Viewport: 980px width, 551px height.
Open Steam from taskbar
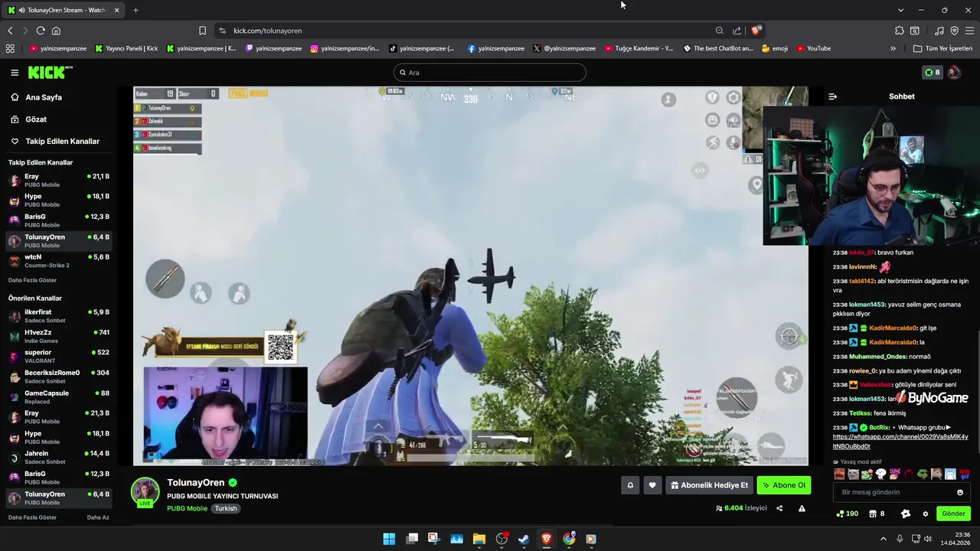coord(524,539)
